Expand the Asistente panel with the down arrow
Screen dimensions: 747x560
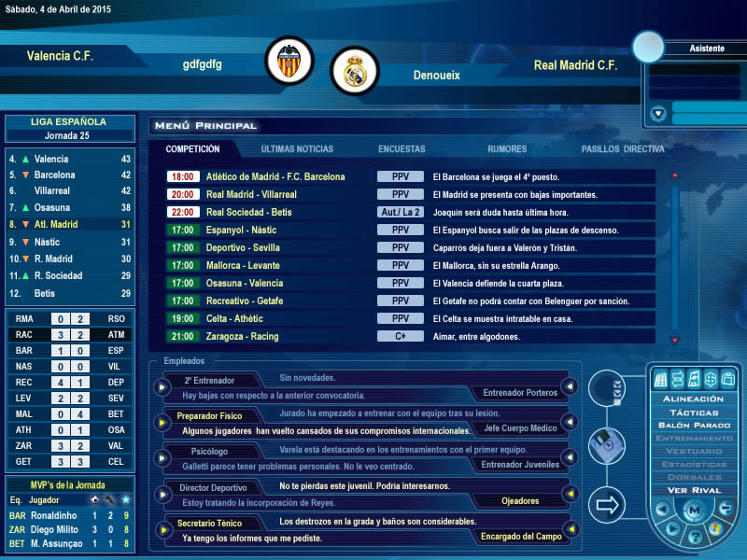pos(658,114)
